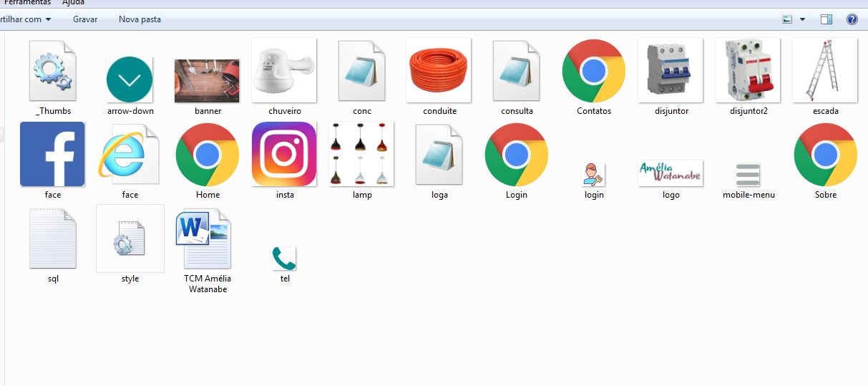Click the 'arrow-down' file name label
Image resolution: width=868 pixels, height=386 pixels.
point(130,111)
